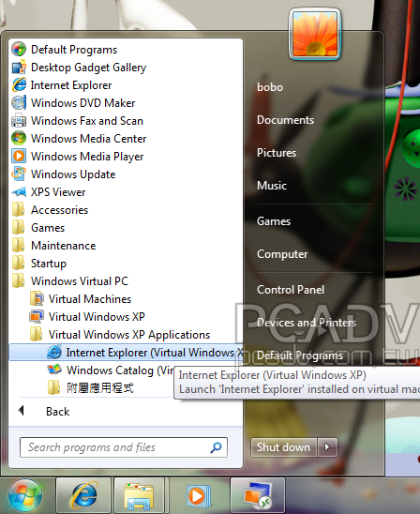Launch Desktop Gadget Gallery icon

19,68
